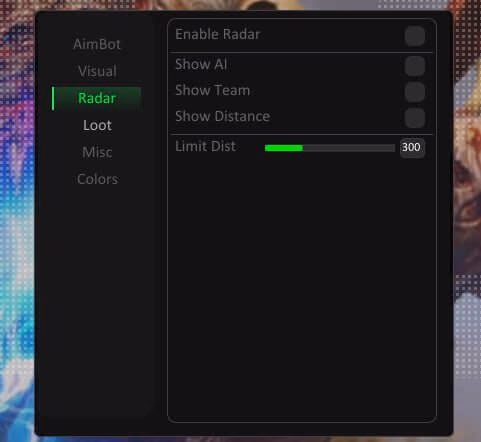
Task: Click the gray unfilled Limit Dist slider track
Action: point(349,148)
